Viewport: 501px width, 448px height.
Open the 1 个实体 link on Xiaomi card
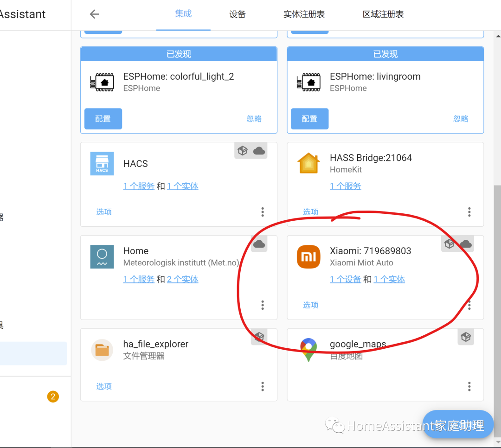pos(389,279)
